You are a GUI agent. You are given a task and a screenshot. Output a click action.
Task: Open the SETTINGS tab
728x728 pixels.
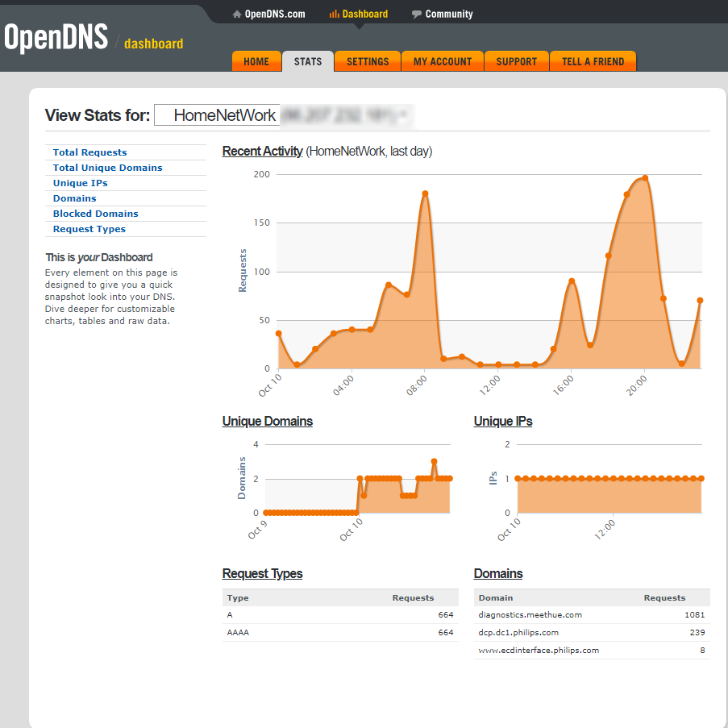click(x=368, y=61)
